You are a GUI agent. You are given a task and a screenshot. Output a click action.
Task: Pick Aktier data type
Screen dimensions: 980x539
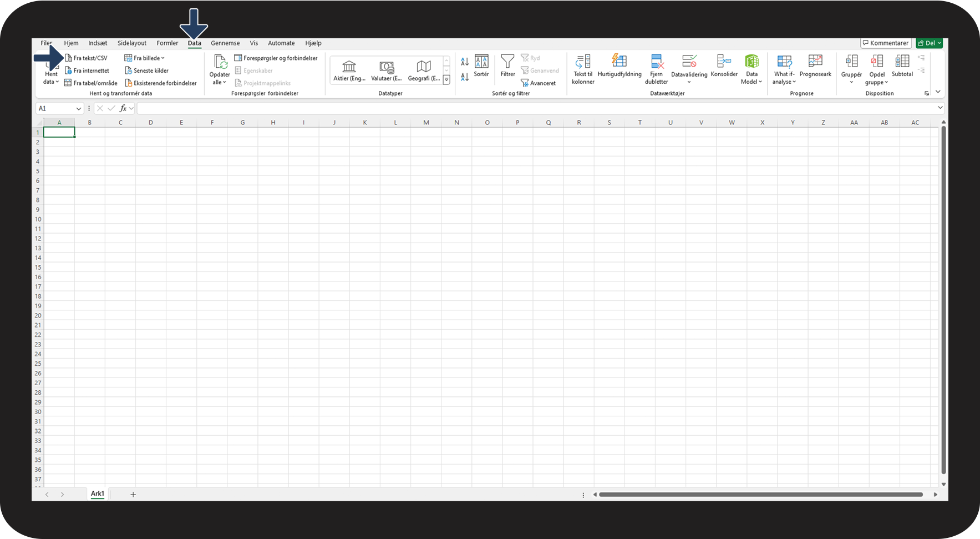(x=349, y=70)
